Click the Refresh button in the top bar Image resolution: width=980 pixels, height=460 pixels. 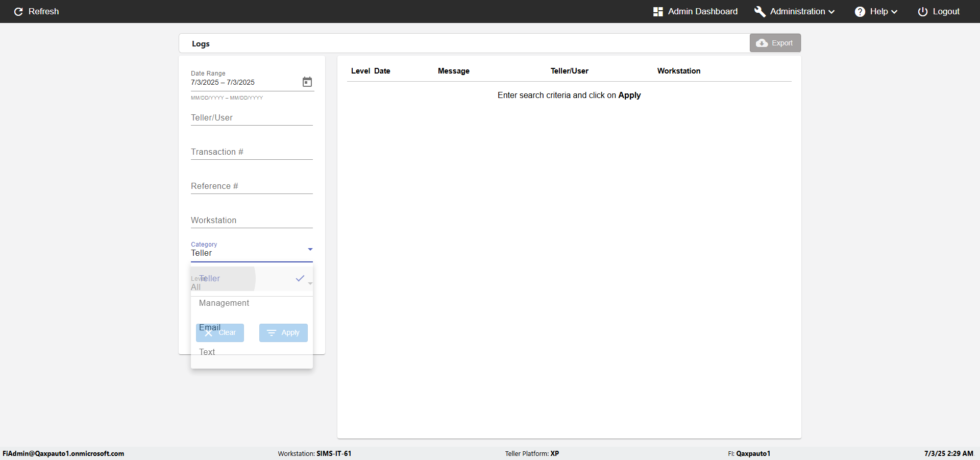[x=36, y=11]
